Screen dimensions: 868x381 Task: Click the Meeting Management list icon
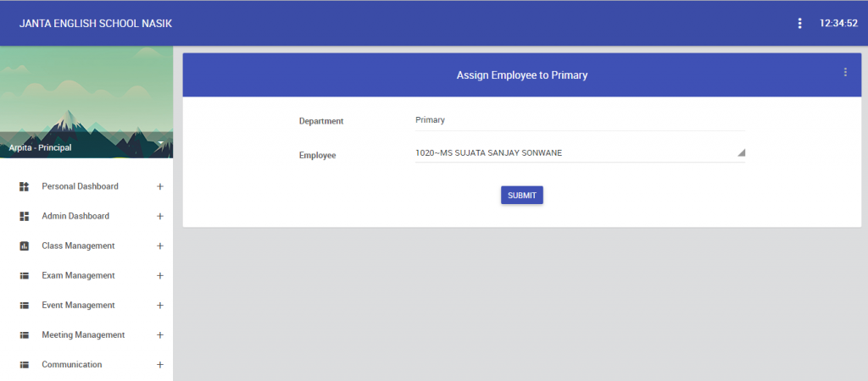coord(24,334)
